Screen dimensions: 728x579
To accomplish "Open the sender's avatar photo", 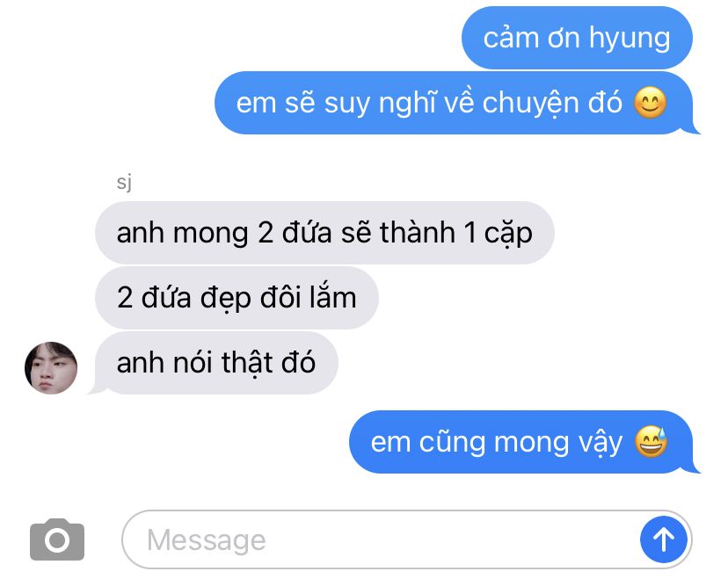I will pyautogui.click(x=51, y=368).
